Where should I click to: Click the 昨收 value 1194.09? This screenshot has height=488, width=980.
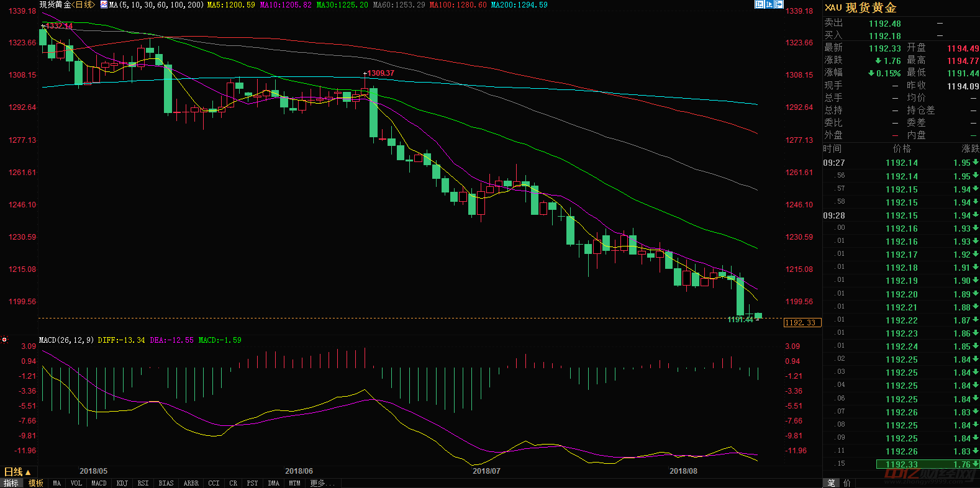(x=963, y=86)
